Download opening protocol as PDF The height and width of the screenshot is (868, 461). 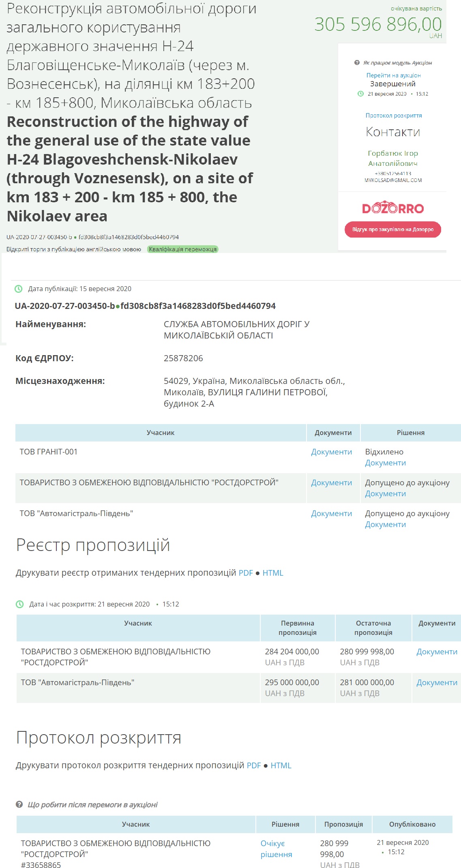pos(254,765)
